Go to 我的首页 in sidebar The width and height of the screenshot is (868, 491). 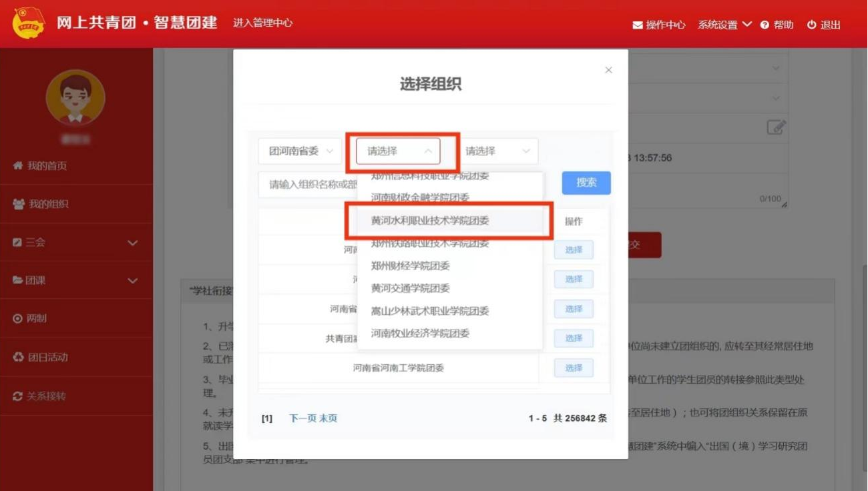coord(47,165)
